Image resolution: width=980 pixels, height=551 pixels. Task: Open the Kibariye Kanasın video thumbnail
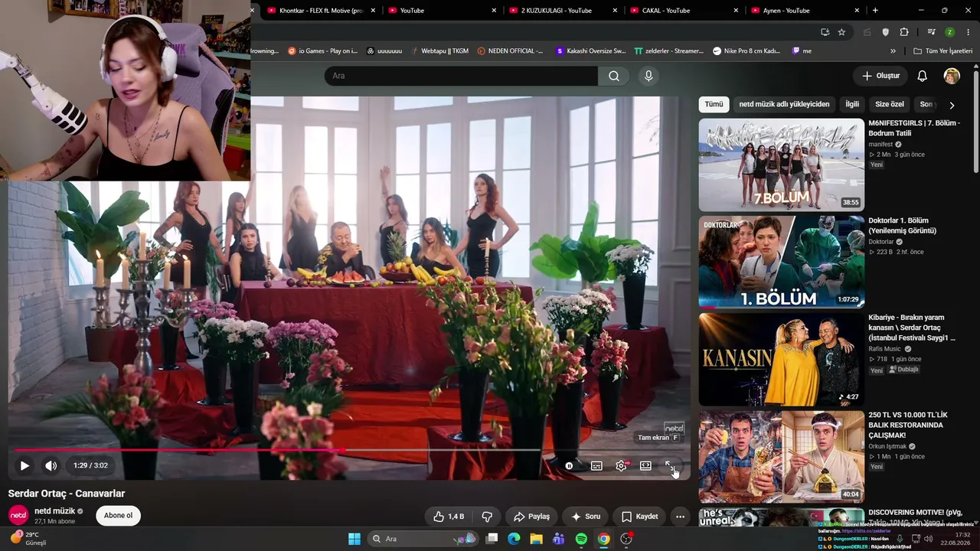point(782,359)
